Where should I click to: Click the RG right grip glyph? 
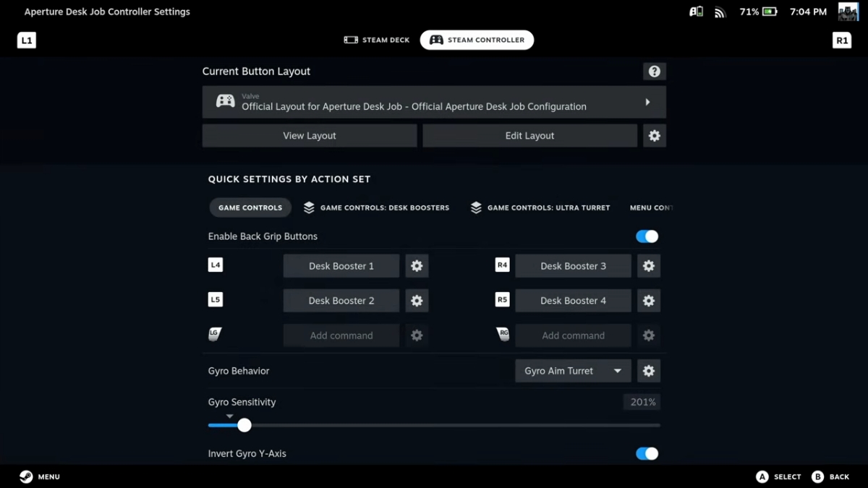pos(503,333)
